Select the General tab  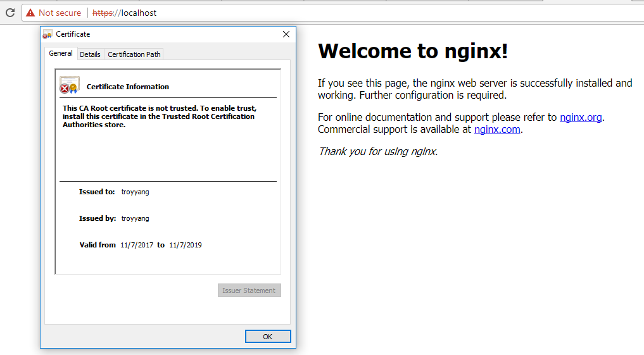(61, 54)
